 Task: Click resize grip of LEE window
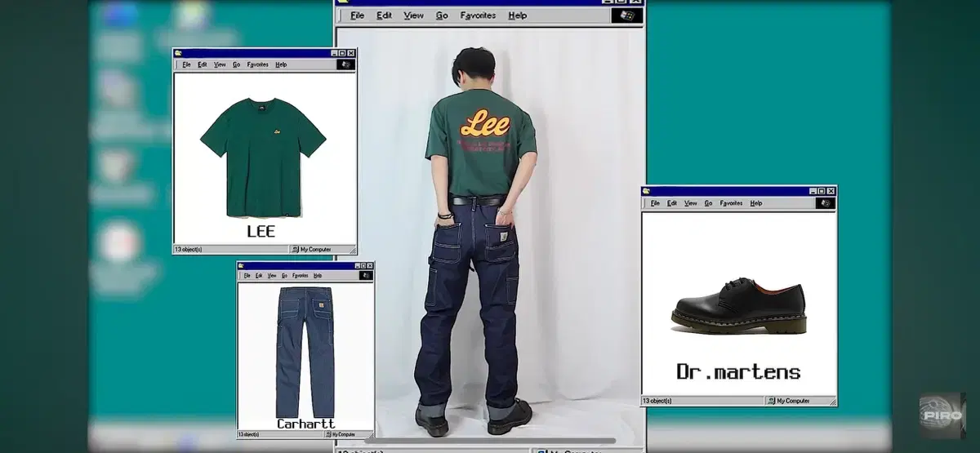[x=352, y=250]
